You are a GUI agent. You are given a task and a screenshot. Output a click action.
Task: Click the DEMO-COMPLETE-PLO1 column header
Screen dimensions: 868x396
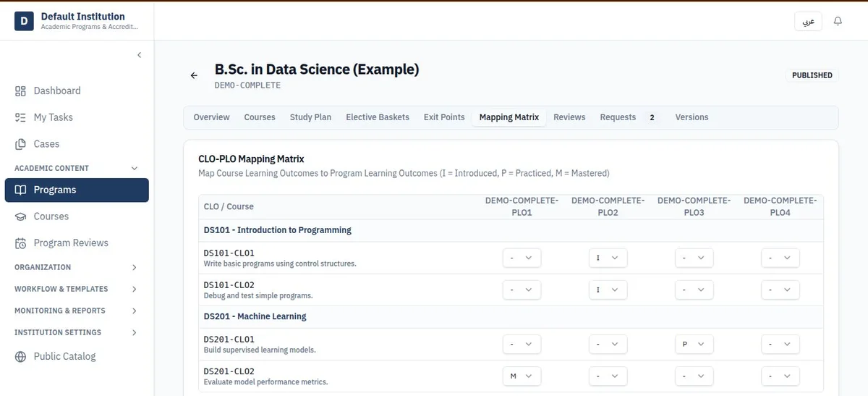pos(522,206)
